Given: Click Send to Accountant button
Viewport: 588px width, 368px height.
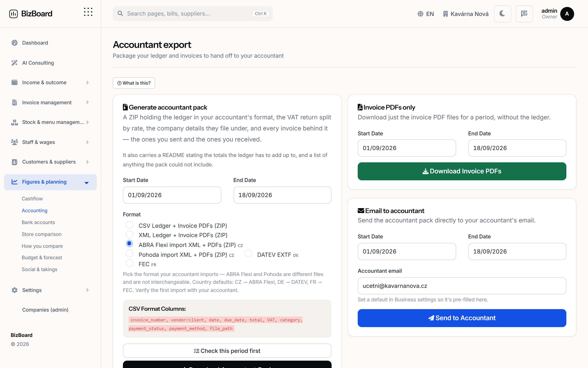Looking at the screenshot, I should click(462, 318).
